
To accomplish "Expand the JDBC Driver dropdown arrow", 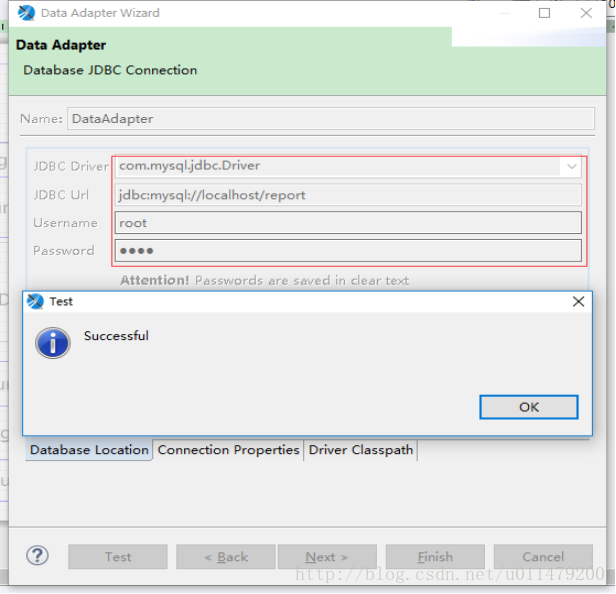I will tap(572, 167).
